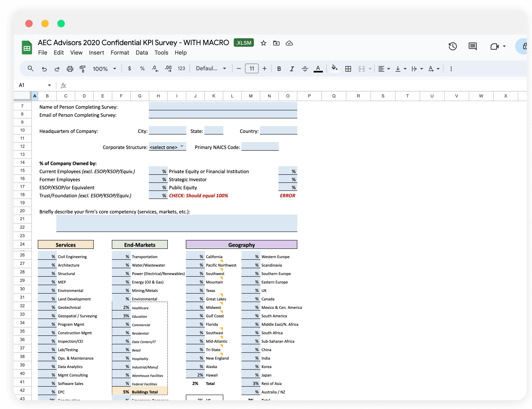
Task: Click the Email of Person input cell
Action: (223, 114)
